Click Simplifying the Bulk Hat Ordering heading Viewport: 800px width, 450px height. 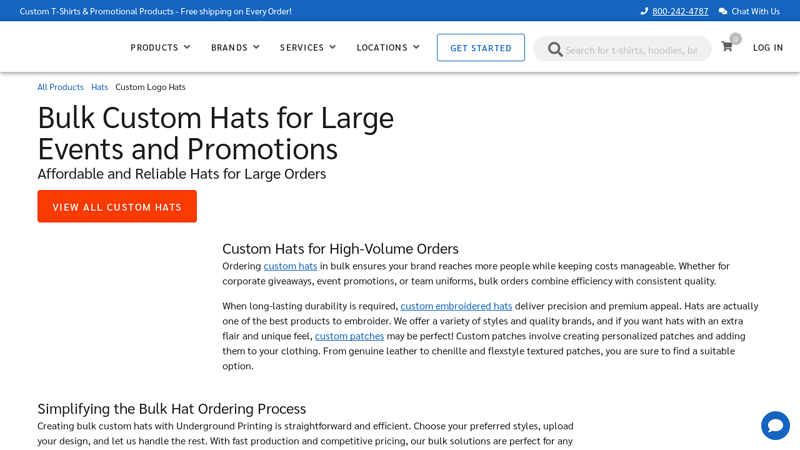point(171,409)
